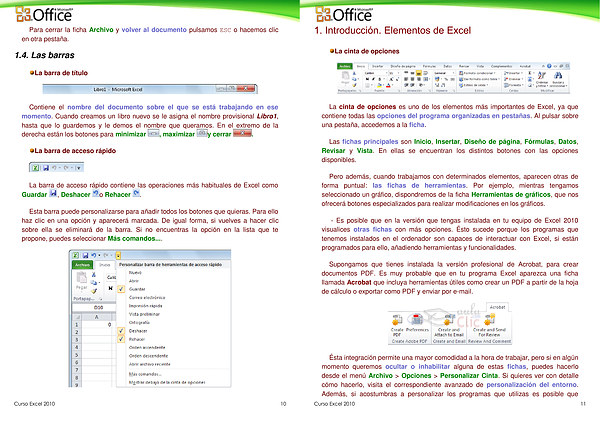This screenshot has height=424, width=600.
Task: Select Impresión rápida menu entry
Action: pyautogui.click(x=145, y=306)
